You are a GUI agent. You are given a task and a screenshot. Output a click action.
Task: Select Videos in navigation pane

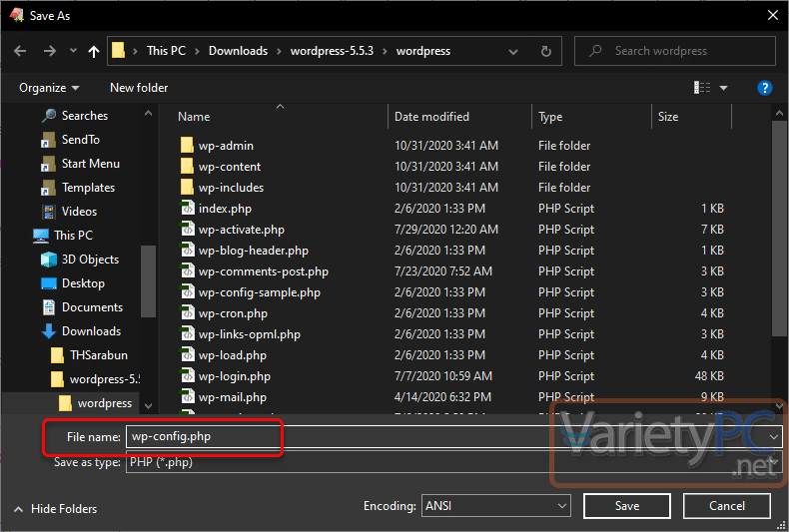(x=79, y=212)
